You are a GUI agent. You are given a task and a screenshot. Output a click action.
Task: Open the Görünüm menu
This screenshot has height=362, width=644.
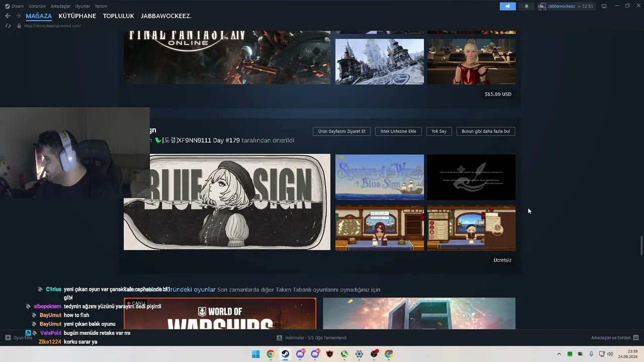[37, 6]
